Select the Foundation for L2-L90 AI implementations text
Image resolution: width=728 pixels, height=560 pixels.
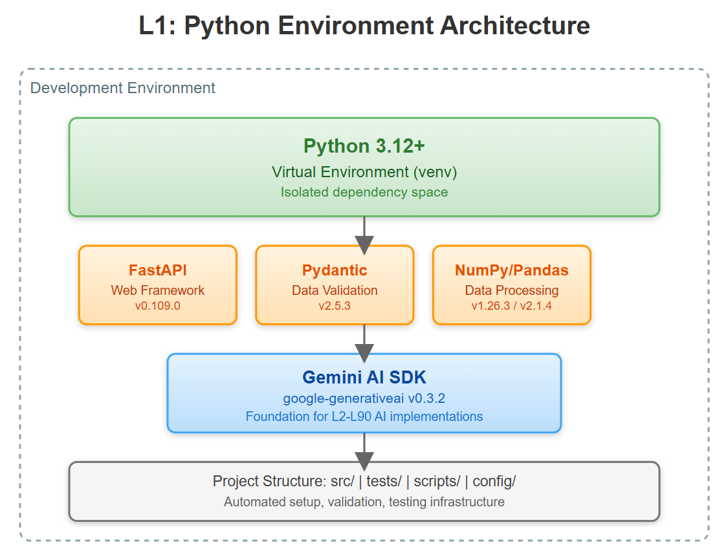364,416
